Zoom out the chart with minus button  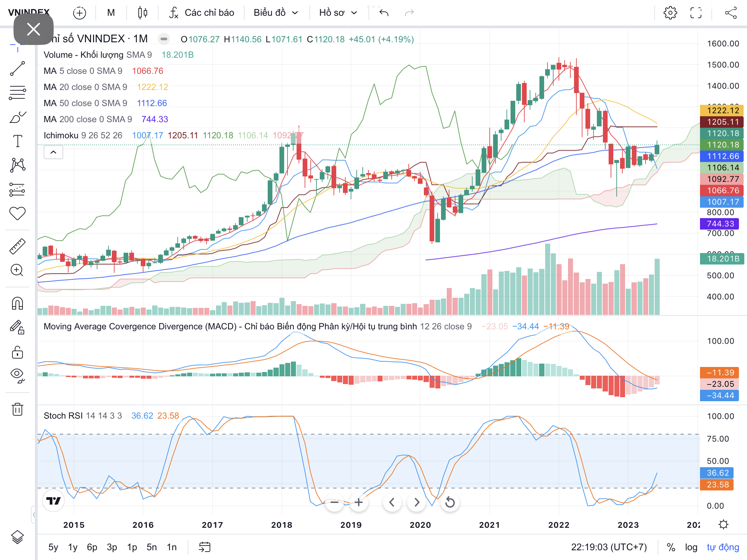click(x=334, y=502)
